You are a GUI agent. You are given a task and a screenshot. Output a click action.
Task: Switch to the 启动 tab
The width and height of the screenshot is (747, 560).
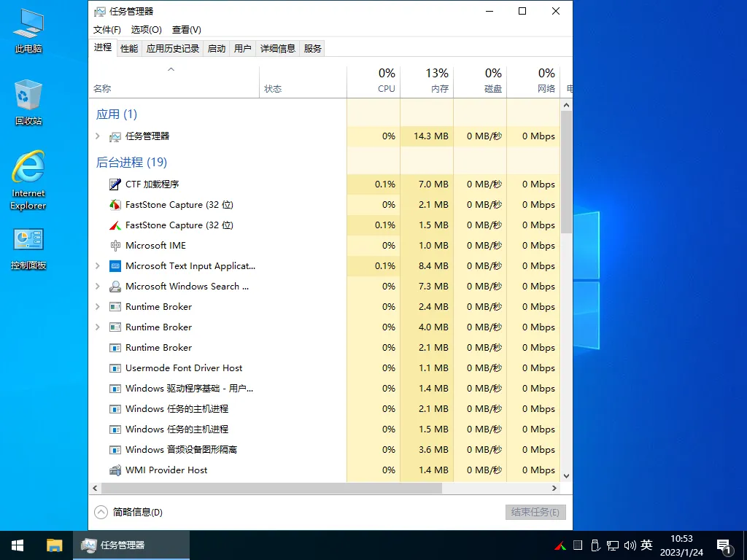[217, 49]
